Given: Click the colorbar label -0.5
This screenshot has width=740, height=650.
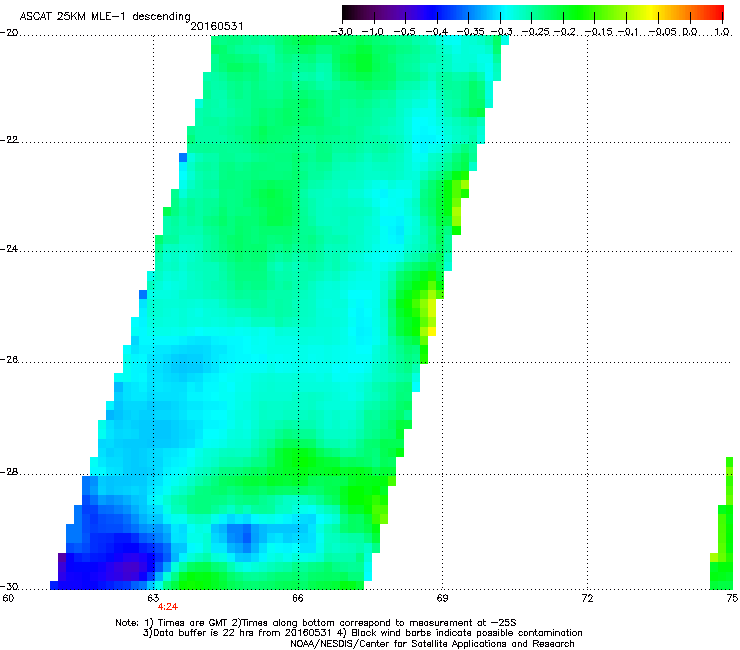Looking at the screenshot, I should tap(405, 32).
